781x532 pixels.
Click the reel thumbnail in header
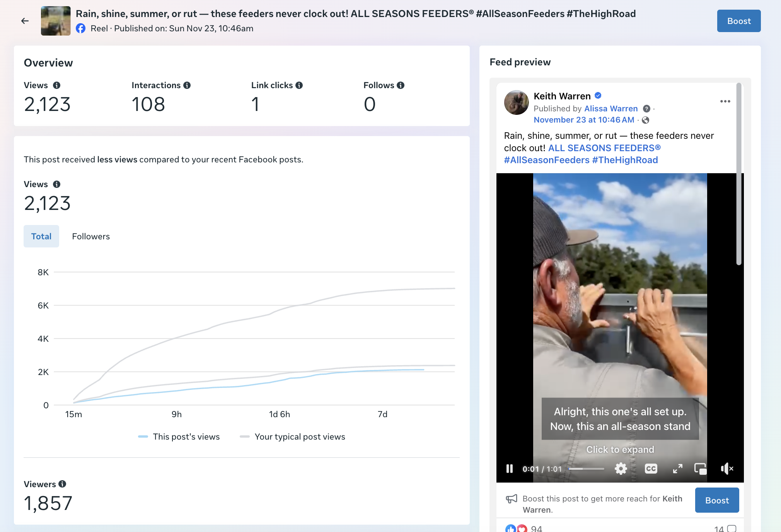tap(56, 21)
